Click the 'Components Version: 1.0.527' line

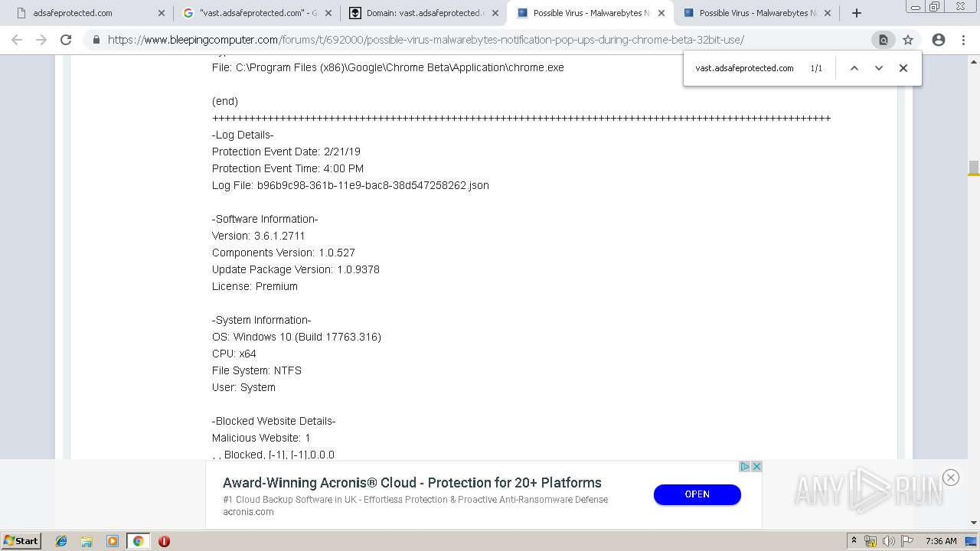point(283,253)
